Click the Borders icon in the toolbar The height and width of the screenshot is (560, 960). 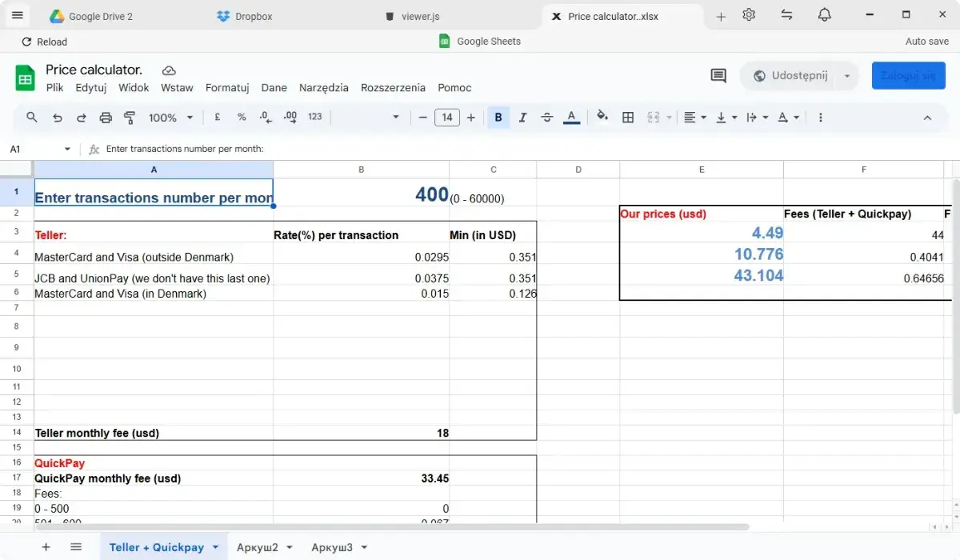(x=628, y=118)
